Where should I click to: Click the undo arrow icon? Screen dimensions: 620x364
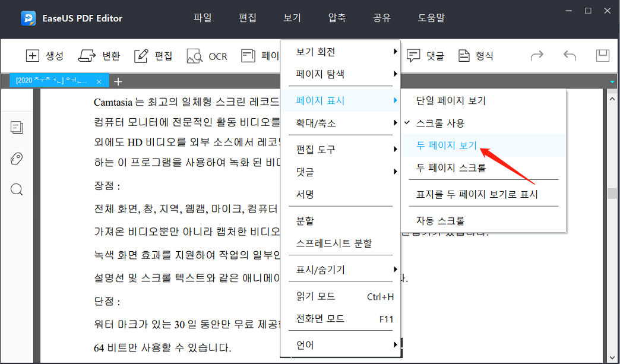[x=570, y=56]
